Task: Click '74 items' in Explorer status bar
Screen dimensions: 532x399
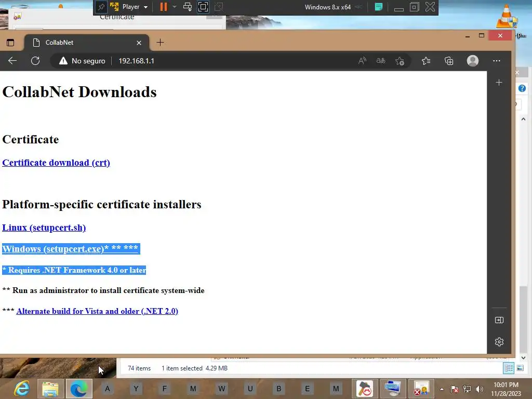Action: pos(139,368)
